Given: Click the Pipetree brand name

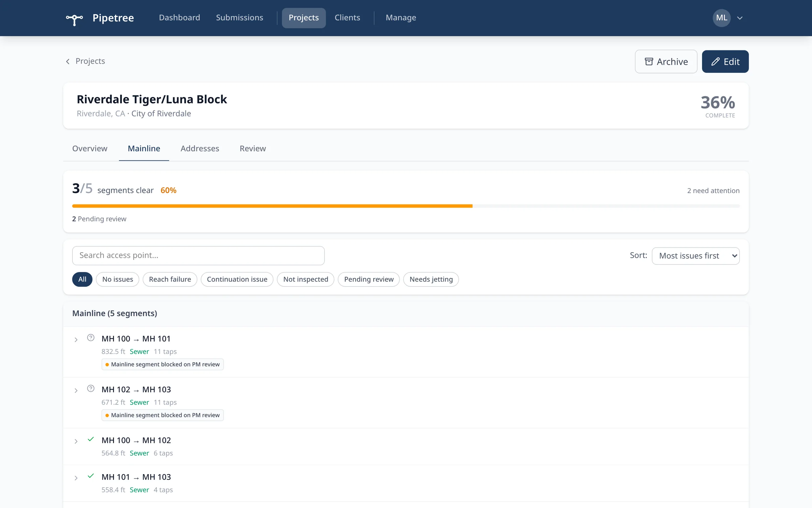Looking at the screenshot, I should (113, 18).
